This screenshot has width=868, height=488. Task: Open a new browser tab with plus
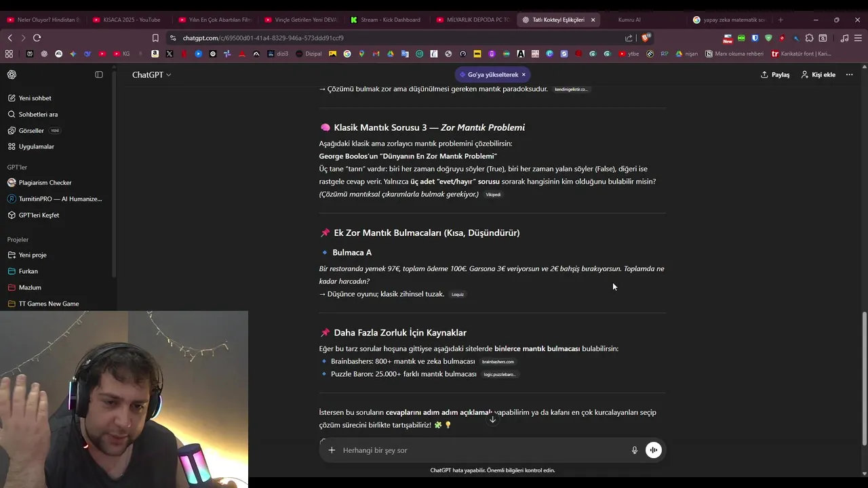781,20
